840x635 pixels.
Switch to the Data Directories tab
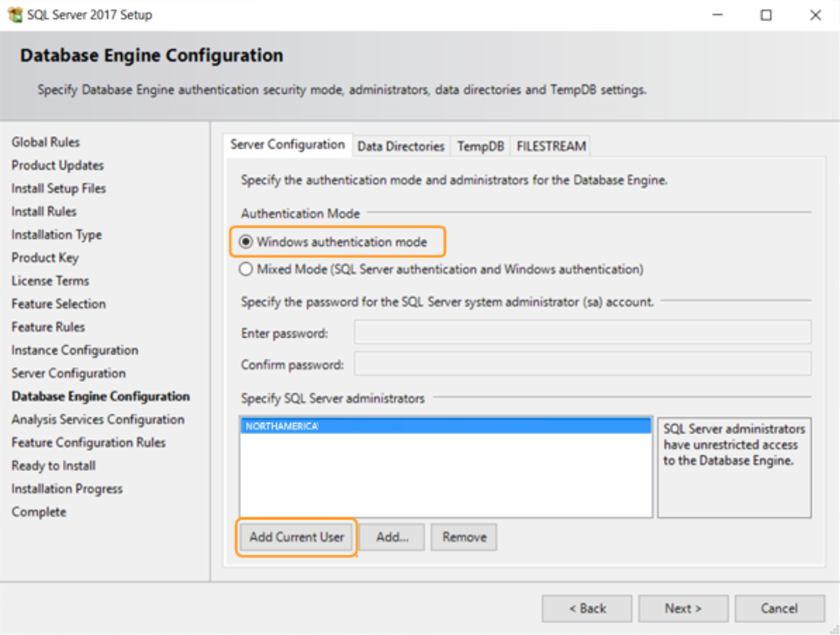[401, 146]
